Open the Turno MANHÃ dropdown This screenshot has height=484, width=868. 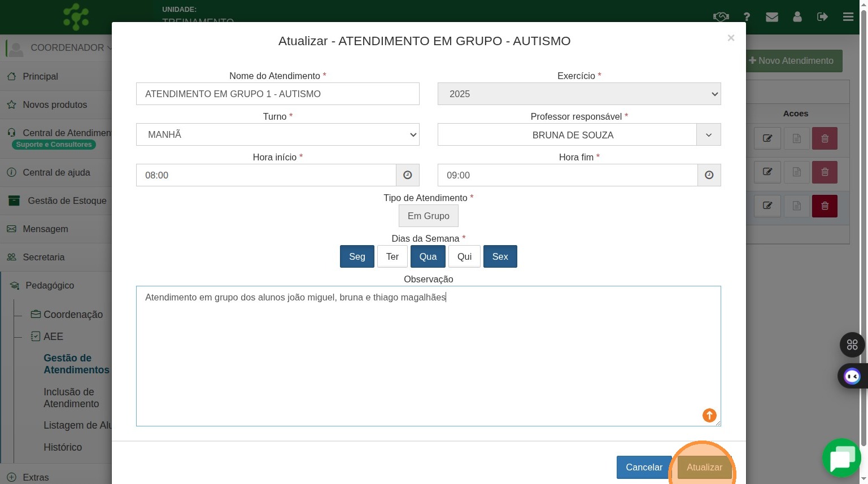click(x=278, y=134)
